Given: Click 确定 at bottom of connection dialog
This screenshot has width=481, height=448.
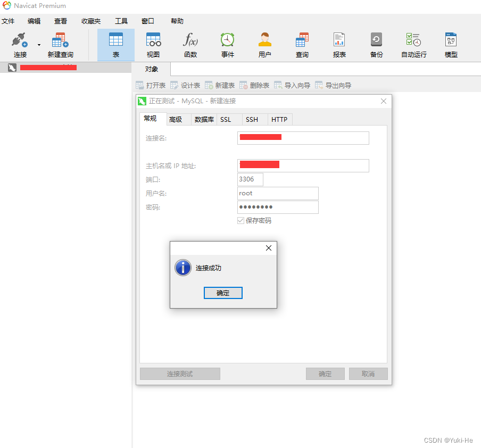Looking at the screenshot, I should pos(325,374).
